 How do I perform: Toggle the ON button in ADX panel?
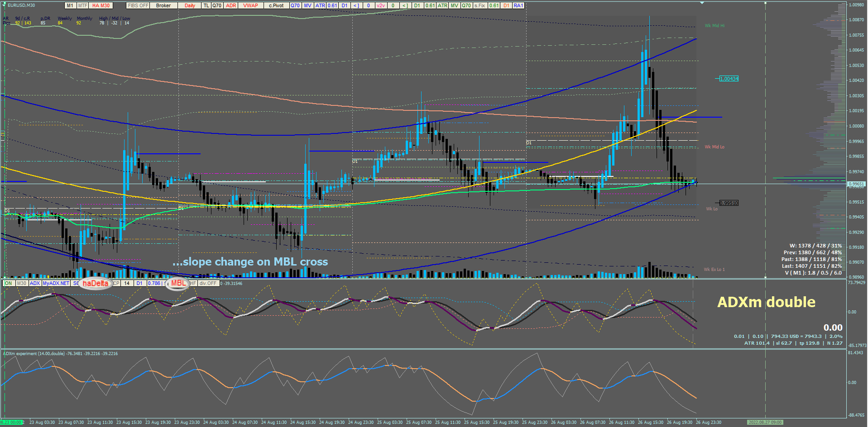tap(8, 283)
